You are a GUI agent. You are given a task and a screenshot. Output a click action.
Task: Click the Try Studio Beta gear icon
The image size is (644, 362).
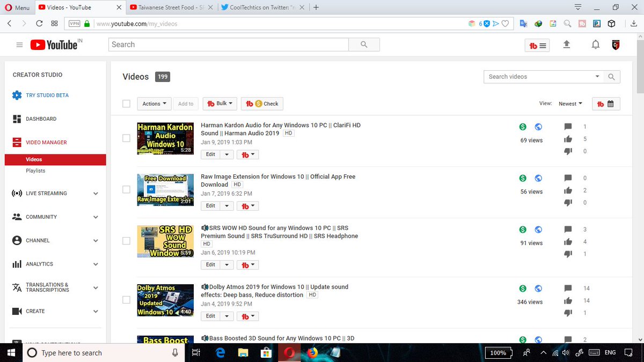pos(17,95)
